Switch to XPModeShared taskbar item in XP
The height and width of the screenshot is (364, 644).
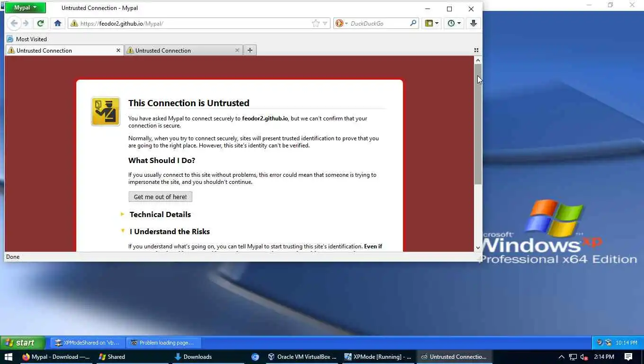click(87, 343)
